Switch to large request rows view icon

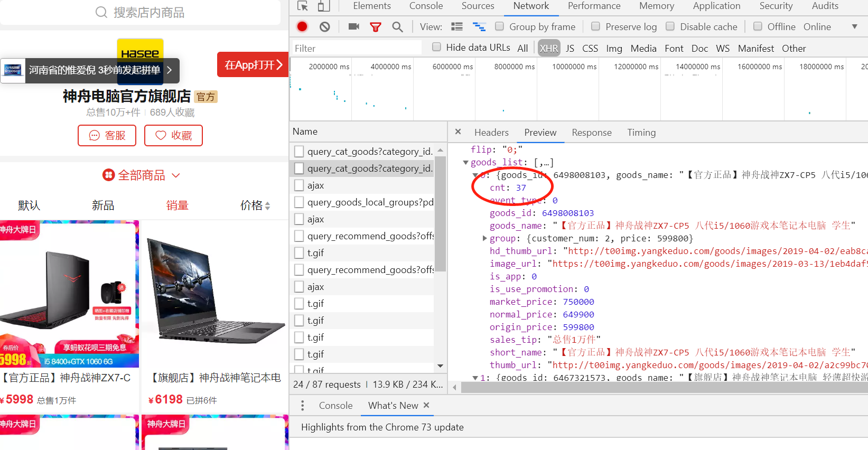click(x=457, y=26)
